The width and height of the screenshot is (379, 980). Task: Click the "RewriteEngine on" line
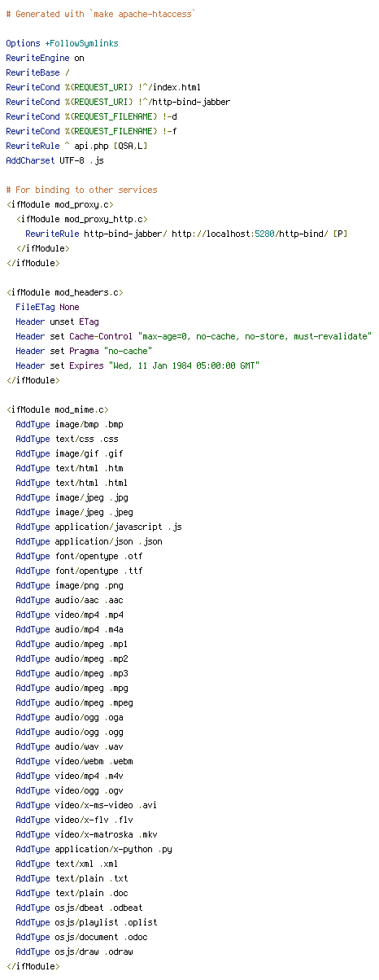point(45,58)
